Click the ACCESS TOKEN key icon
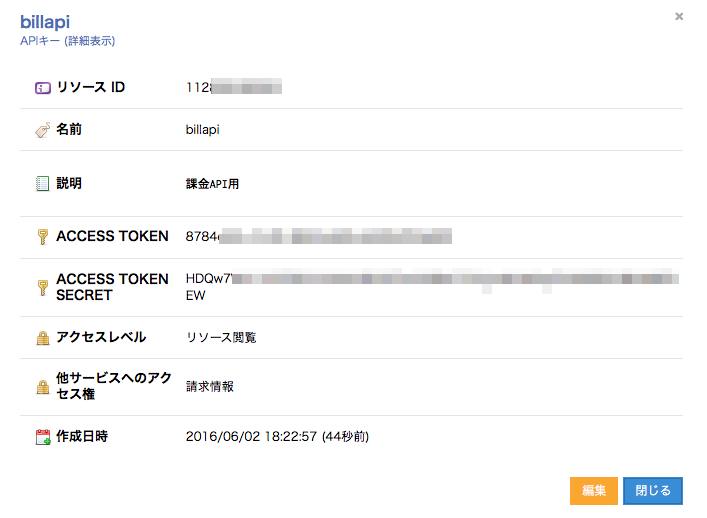Screen dimensions: 707x518 point(43,237)
